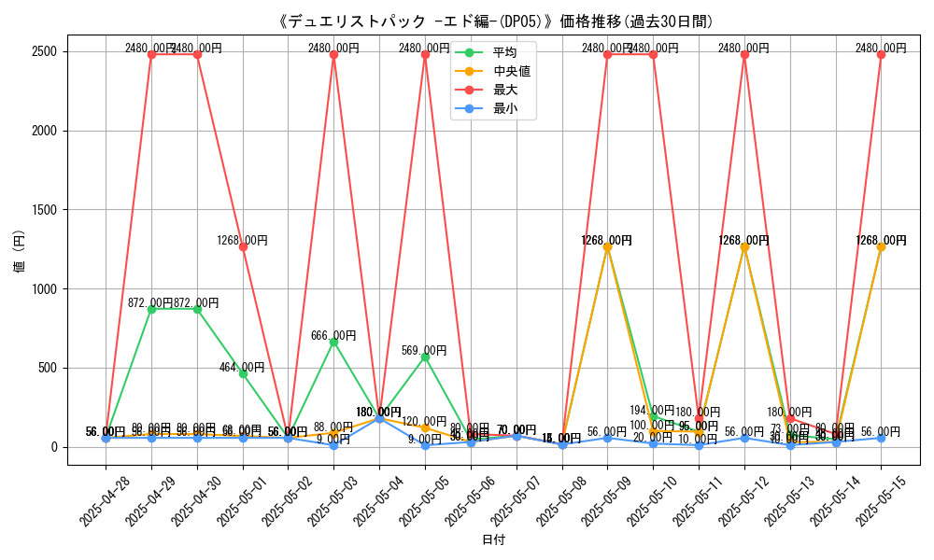The height and width of the screenshot is (560, 934).
Task: Click the 20.00円 data label
Action: (x=652, y=438)
